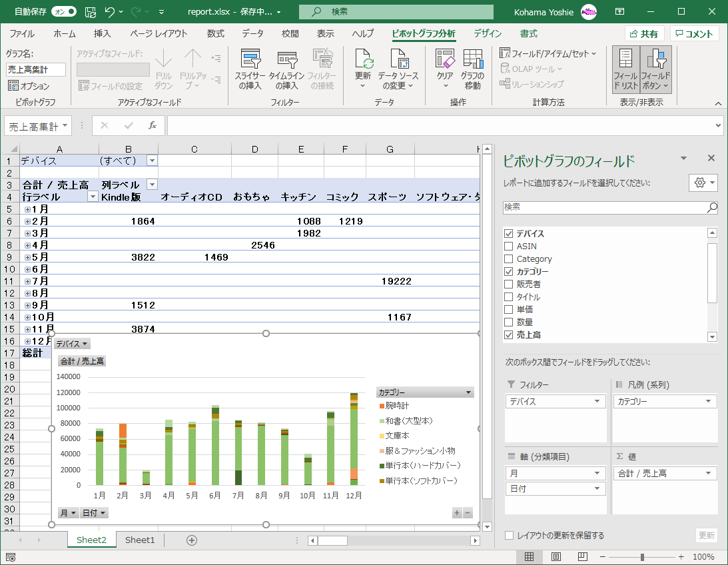Viewport: 728px width, 565px height.
Task: Click the 共有 share button
Action: pyautogui.click(x=643, y=34)
